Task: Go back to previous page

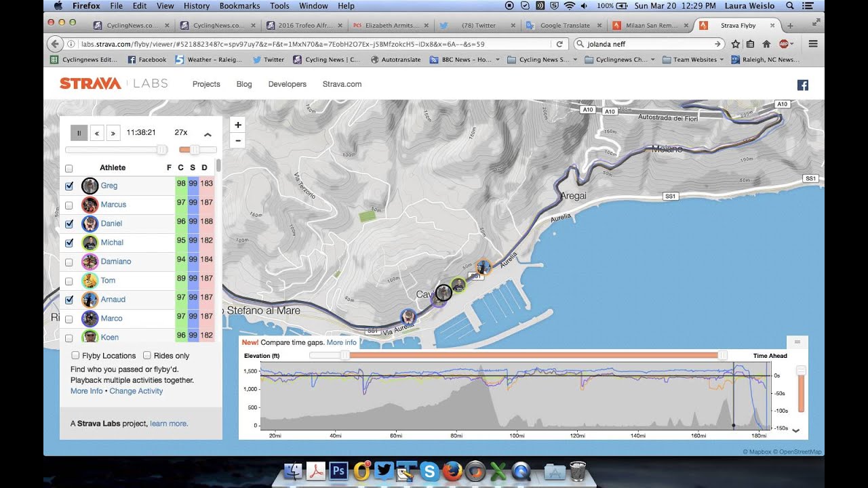Action: 56,44
